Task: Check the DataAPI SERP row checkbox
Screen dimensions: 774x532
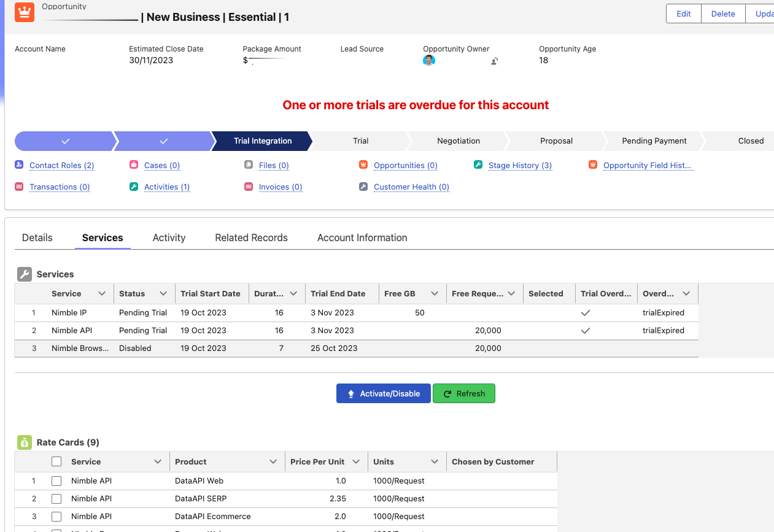Action: coord(56,498)
